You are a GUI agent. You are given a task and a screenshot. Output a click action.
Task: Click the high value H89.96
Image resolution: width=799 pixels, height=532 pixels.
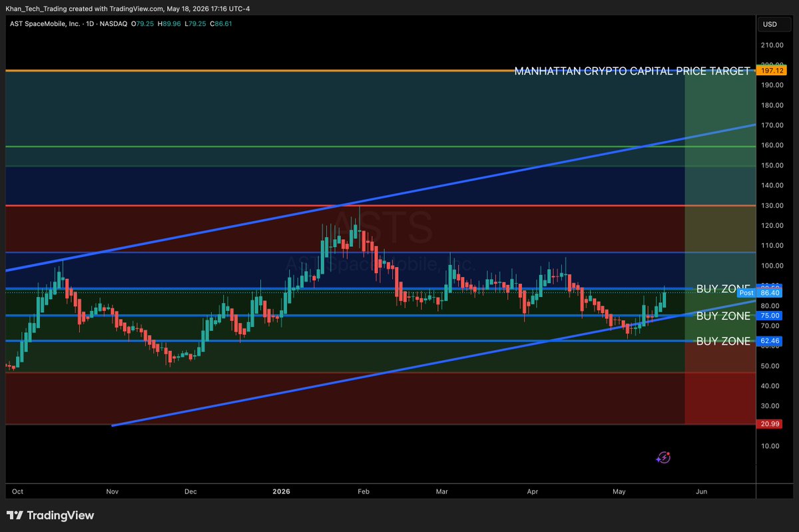tap(170, 23)
